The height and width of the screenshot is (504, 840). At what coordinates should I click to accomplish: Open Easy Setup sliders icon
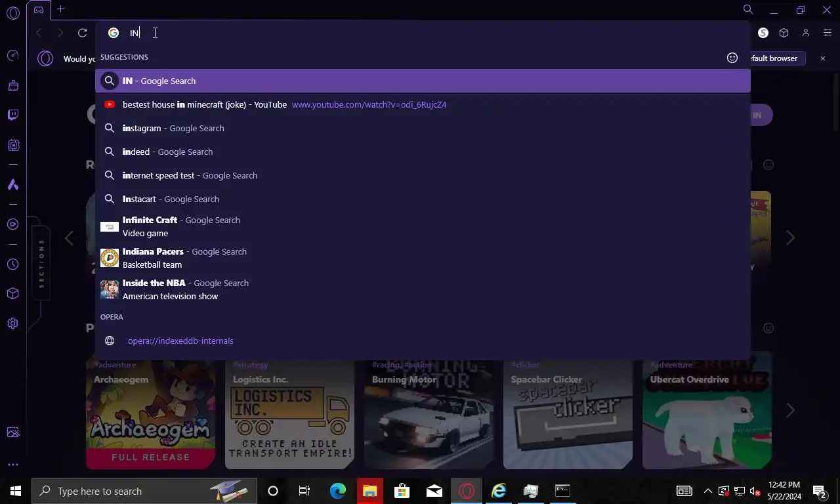point(828,33)
